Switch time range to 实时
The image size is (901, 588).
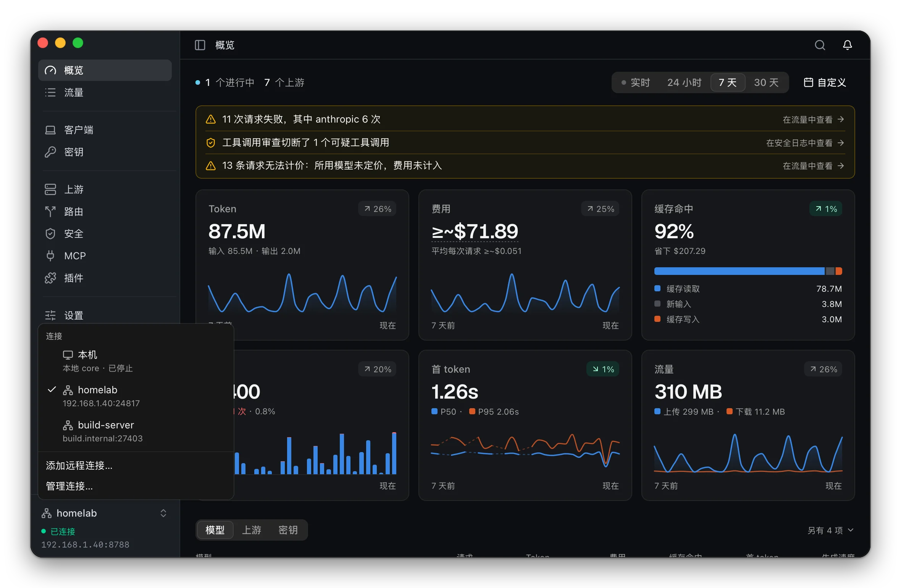tap(635, 82)
